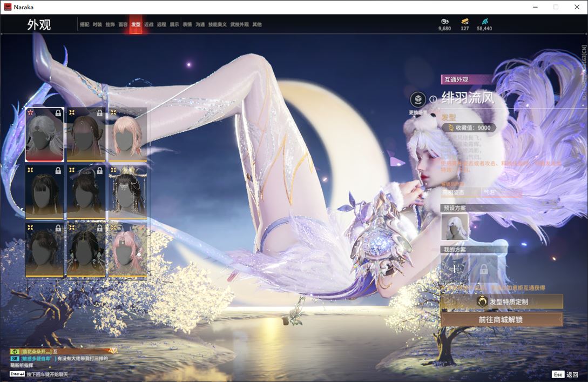Add a new scheme with the plus slot
The height and width of the screenshot is (382, 588).
(455, 269)
